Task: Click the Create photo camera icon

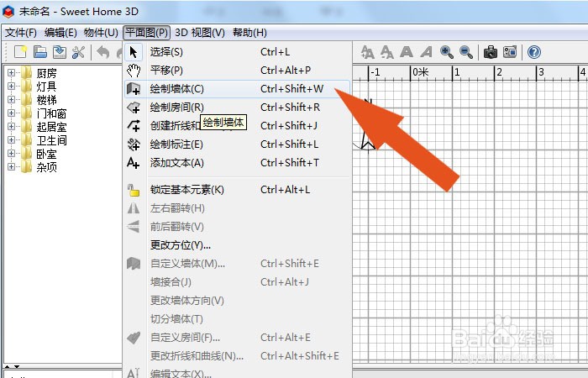Action: tap(490, 52)
